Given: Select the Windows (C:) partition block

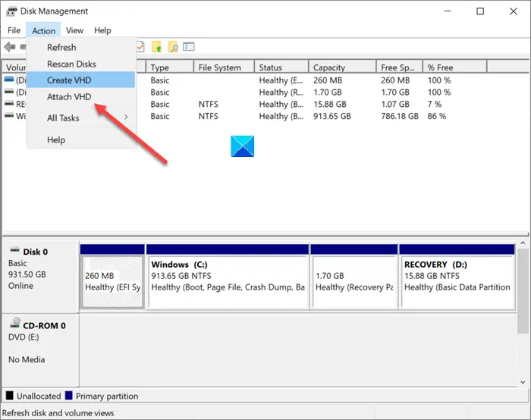Looking at the screenshot, I should (x=228, y=281).
